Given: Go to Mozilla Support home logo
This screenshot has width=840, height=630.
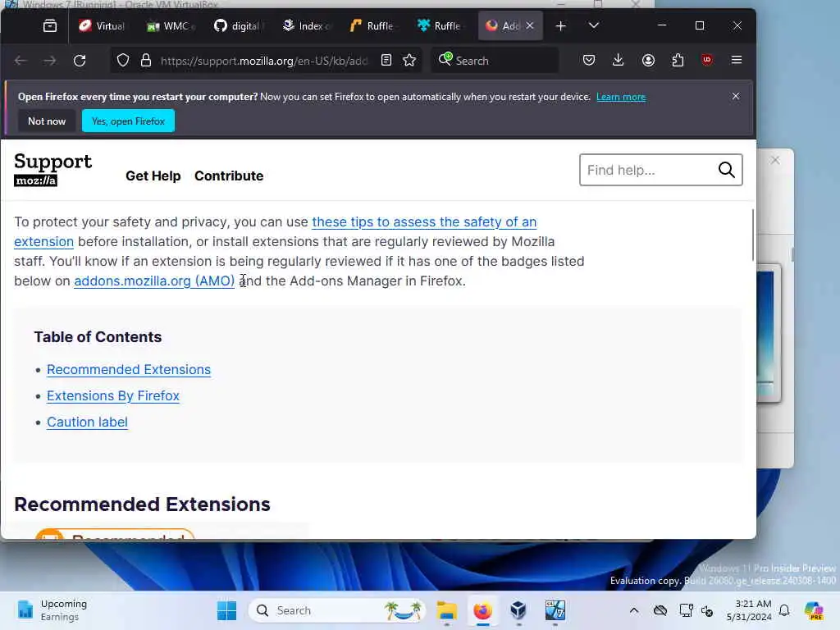Looking at the screenshot, I should (52, 169).
